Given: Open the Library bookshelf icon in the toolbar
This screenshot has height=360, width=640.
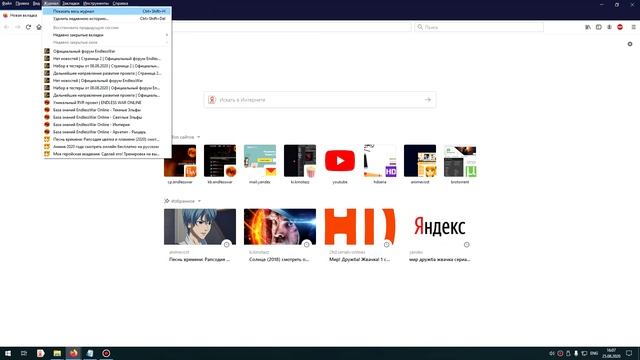Looking at the screenshot, I should (588, 27).
